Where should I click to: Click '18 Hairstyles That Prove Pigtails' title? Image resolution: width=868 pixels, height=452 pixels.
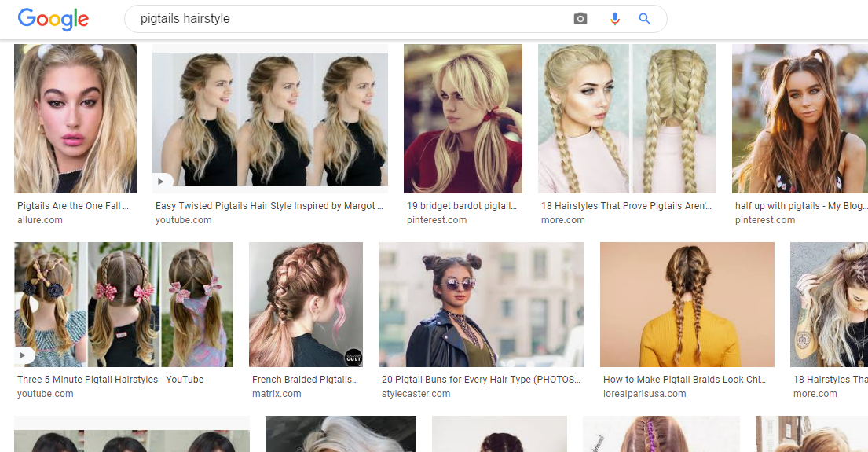pos(627,206)
